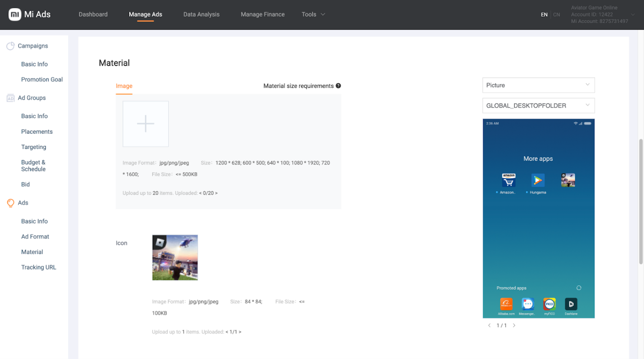Click the plus icon to upload image
Image resolution: width=644 pixels, height=359 pixels.
tap(145, 124)
